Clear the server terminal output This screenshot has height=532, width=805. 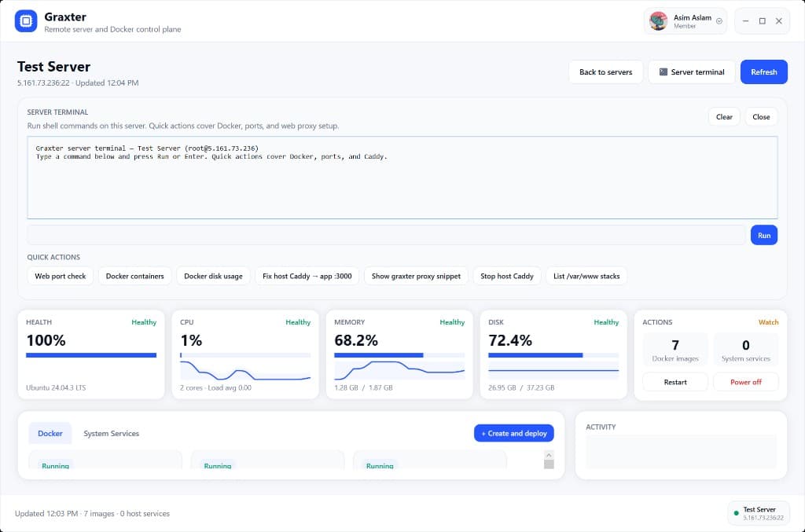pyautogui.click(x=724, y=117)
